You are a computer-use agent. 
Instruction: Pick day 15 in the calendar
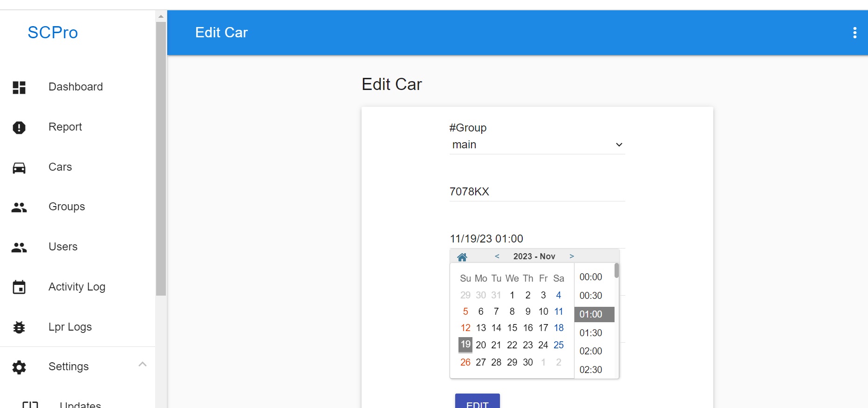point(512,328)
